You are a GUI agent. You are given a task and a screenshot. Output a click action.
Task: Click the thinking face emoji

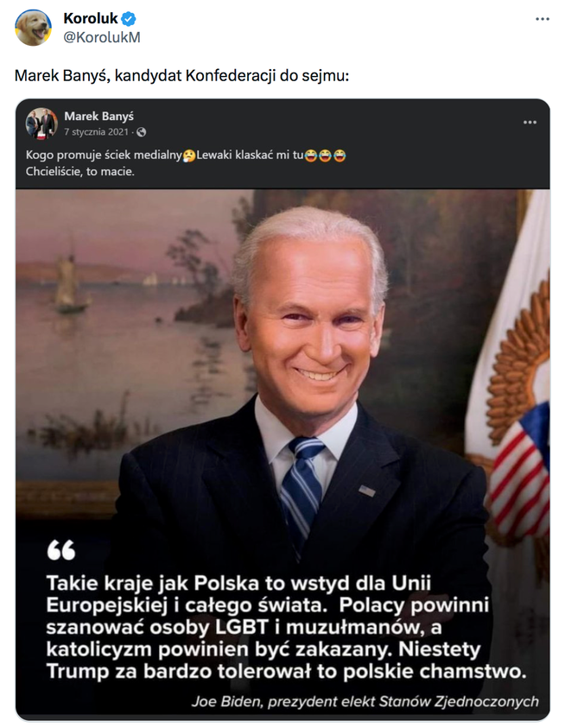(x=188, y=155)
